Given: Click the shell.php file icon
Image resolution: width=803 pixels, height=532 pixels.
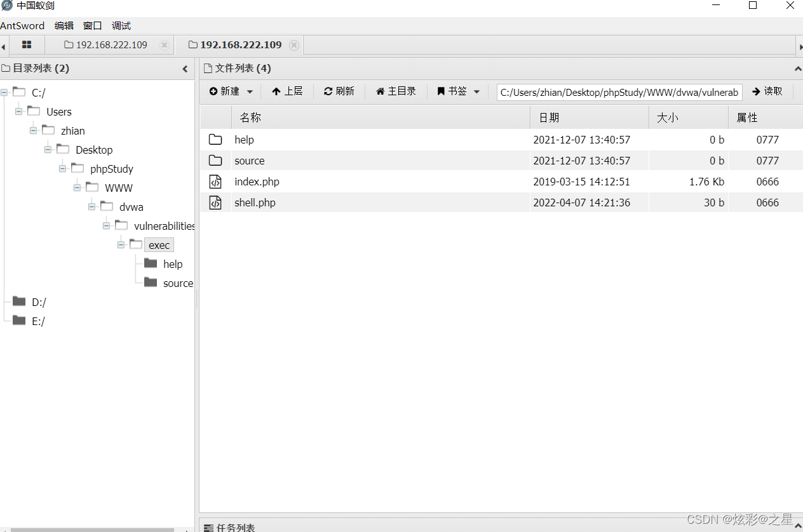Looking at the screenshot, I should [215, 203].
